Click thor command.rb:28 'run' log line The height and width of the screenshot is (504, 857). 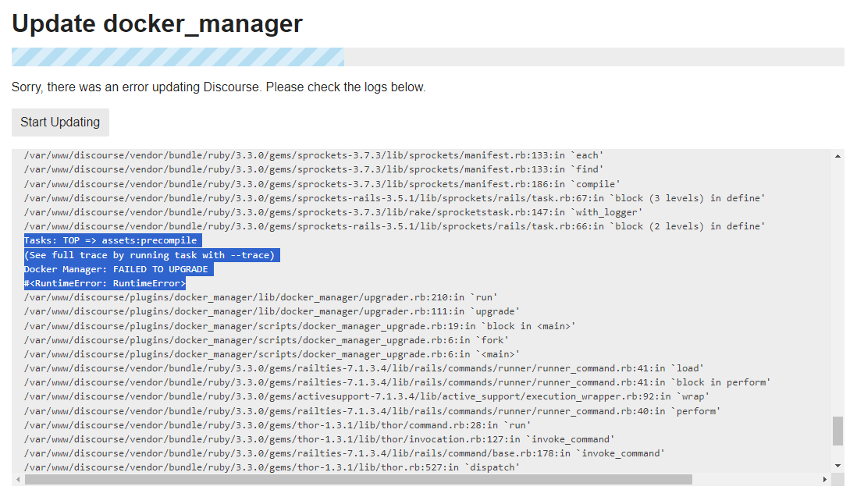pyautogui.click(x=277, y=425)
